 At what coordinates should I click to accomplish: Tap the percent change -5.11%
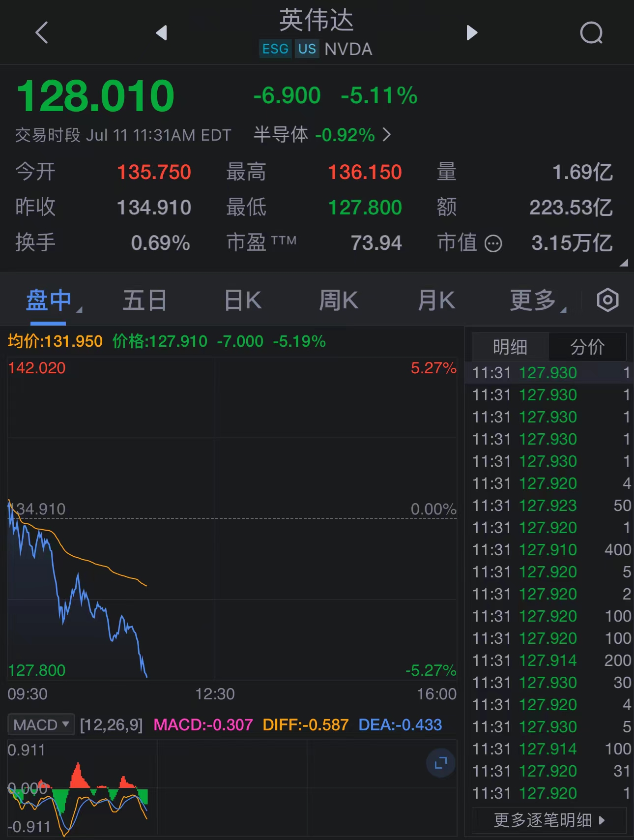click(379, 95)
